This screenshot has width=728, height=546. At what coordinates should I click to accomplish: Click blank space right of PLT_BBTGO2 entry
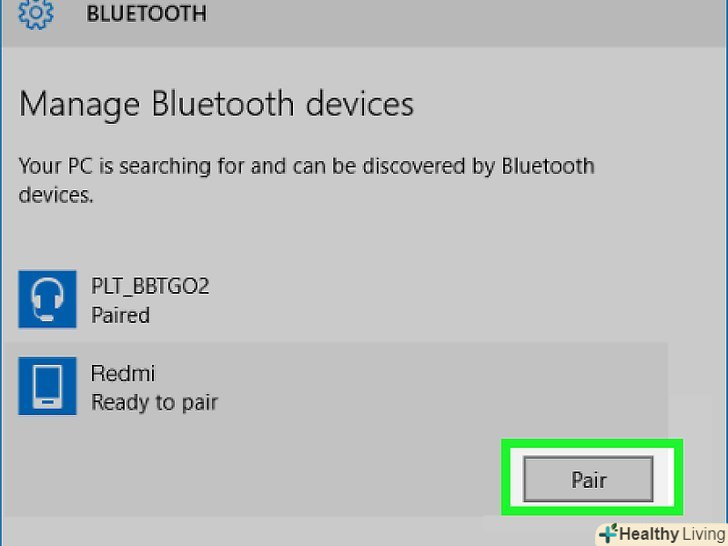(450, 300)
